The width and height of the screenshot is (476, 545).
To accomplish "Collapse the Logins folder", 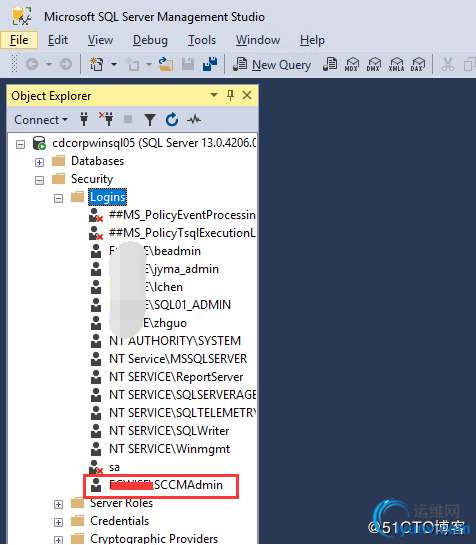I will [58, 198].
